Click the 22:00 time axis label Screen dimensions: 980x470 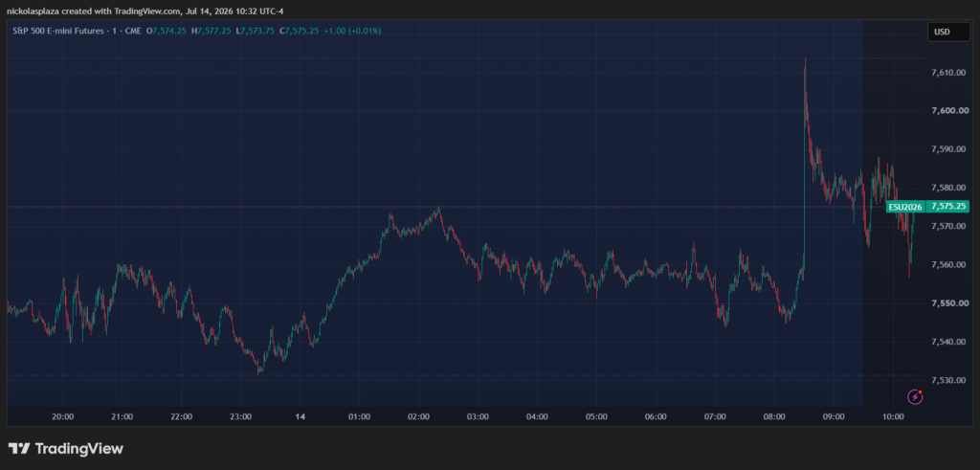pos(181,417)
